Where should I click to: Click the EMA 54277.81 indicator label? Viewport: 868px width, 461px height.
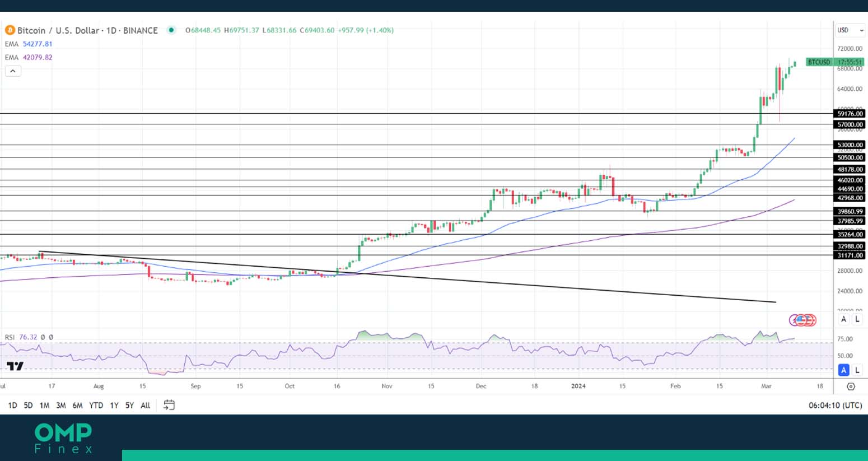pos(29,44)
